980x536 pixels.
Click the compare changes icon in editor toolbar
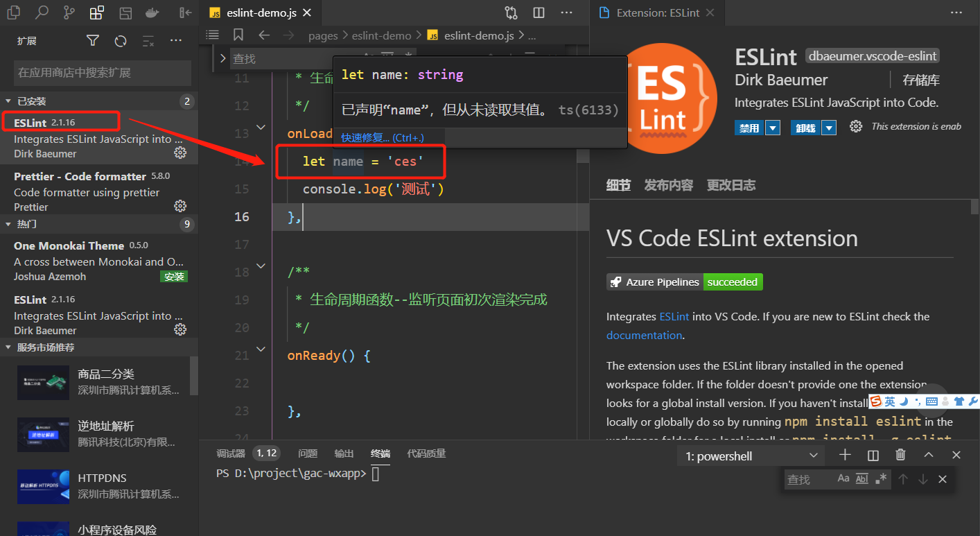click(x=511, y=12)
